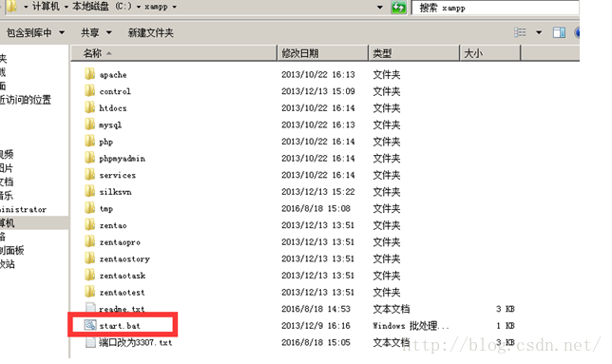The width and height of the screenshot is (612, 364).
Task: Select the zentaotask folder icon
Action: [x=89, y=275]
